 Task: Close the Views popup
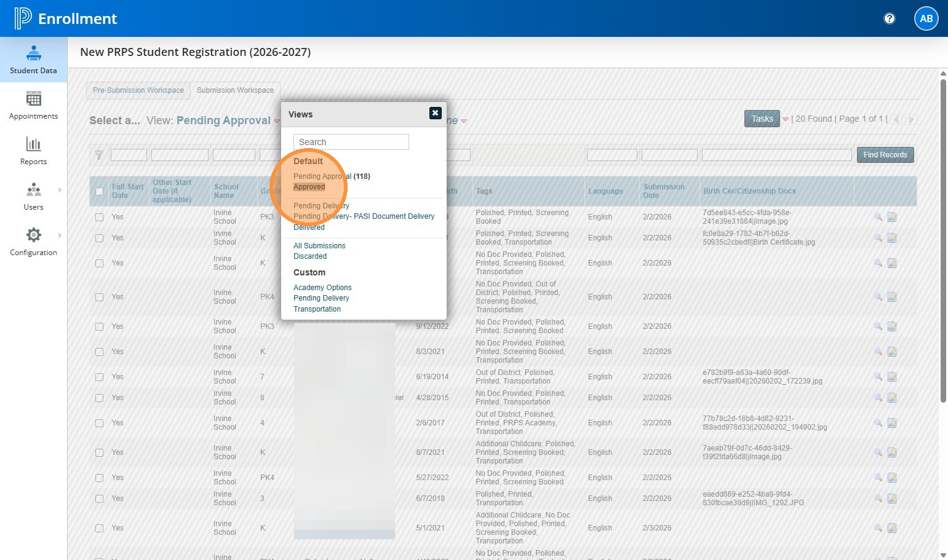pos(435,113)
